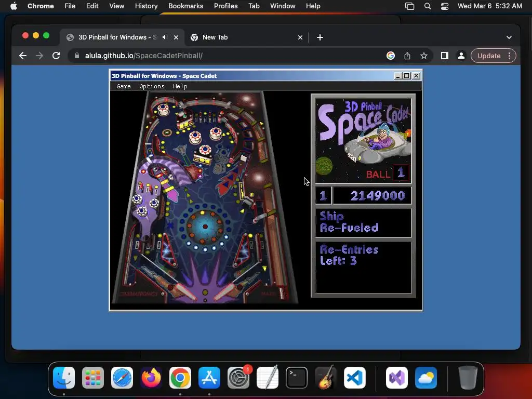Click the Space Cadet logo artwork
This screenshot has height=399, width=532.
pos(363,141)
